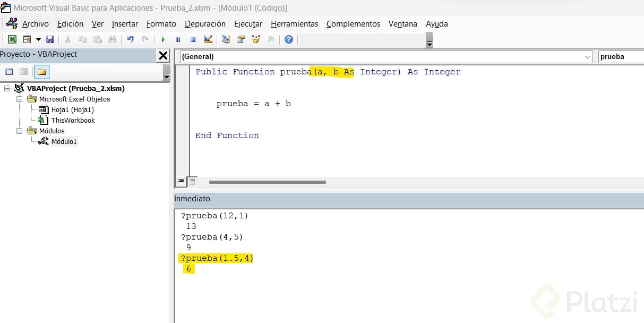The height and width of the screenshot is (323, 644).
Task: Open the Insert object dropdown arrow
Action: click(38, 39)
